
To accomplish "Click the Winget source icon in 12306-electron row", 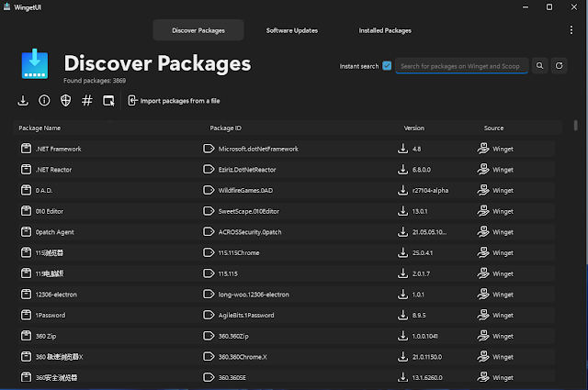I will (x=483, y=295).
